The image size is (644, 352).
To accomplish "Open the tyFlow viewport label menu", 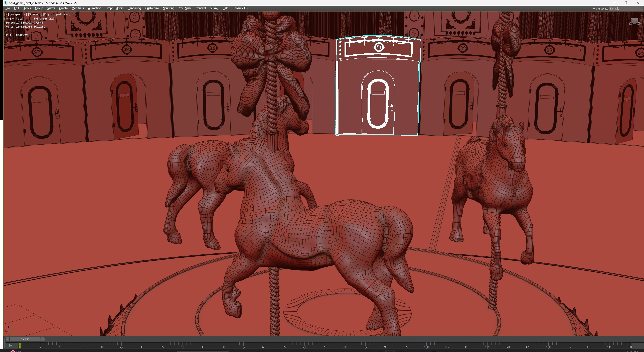I will tap(10, 19).
